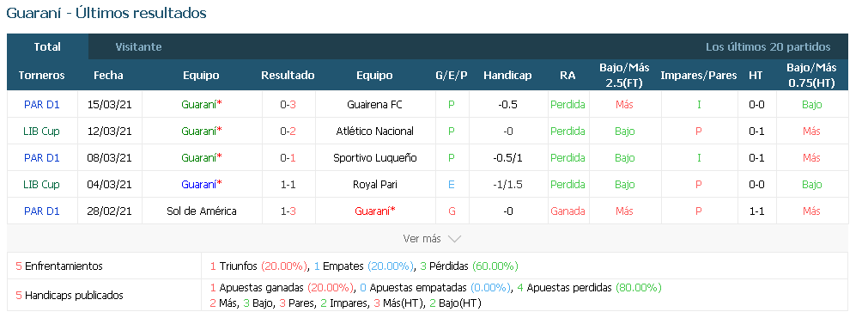Screen dimensions: 868x318
Task: Select the Impares/Pares column header
Action: 699,76
